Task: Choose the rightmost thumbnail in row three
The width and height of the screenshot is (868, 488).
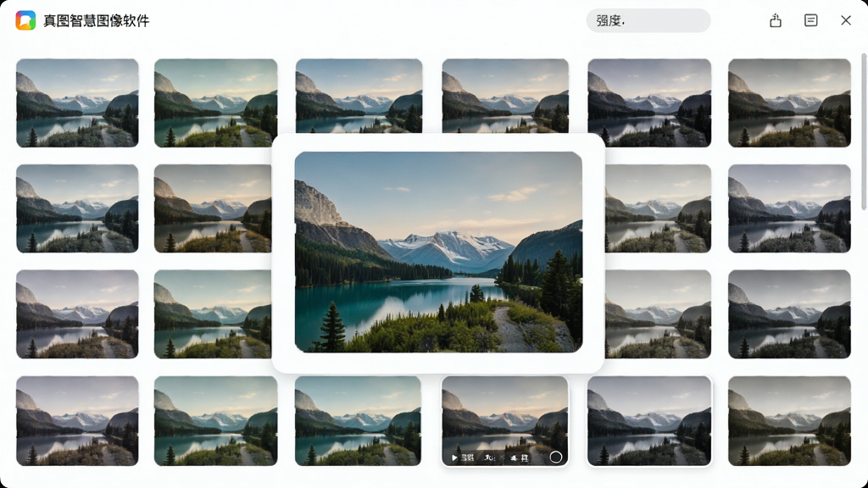Action: [789, 314]
